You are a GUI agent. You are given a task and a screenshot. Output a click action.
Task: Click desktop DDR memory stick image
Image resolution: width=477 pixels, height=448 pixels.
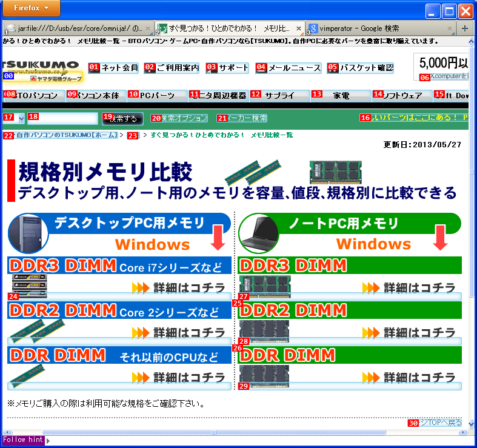27,376
